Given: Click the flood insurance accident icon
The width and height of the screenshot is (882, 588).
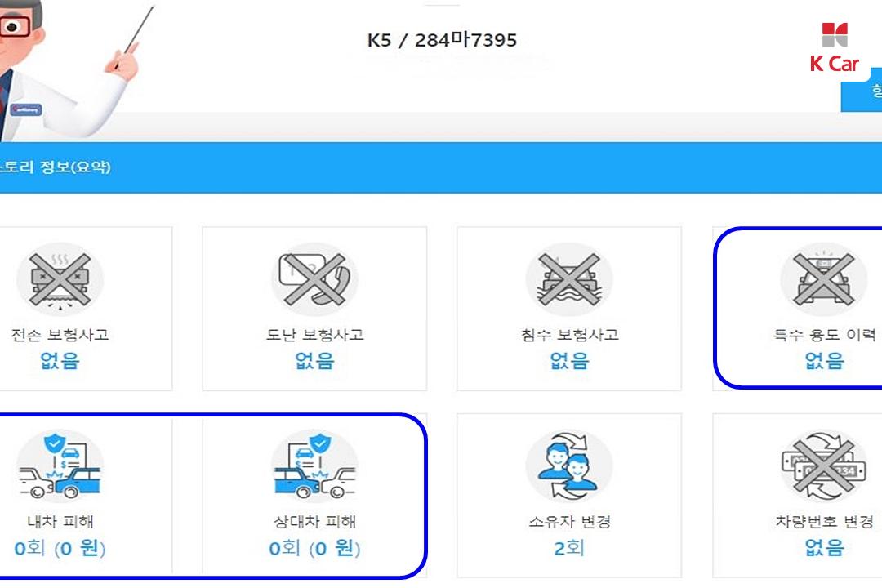Looking at the screenshot, I should pyautogui.click(x=569, y=279).
